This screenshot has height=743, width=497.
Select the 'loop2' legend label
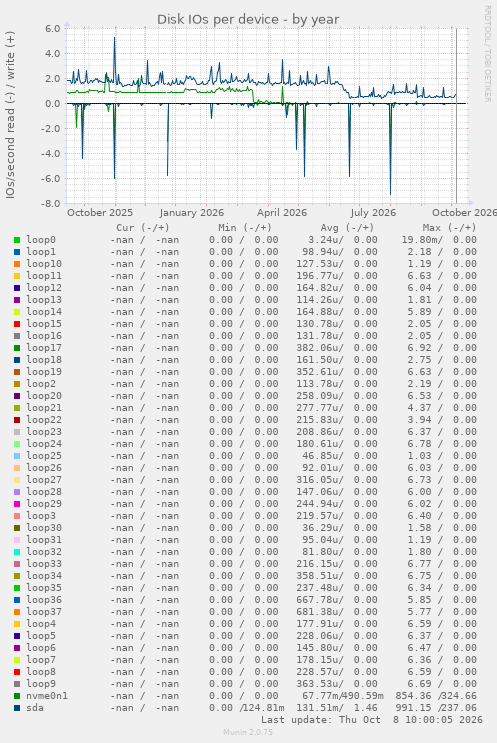(x=41, y=384)
